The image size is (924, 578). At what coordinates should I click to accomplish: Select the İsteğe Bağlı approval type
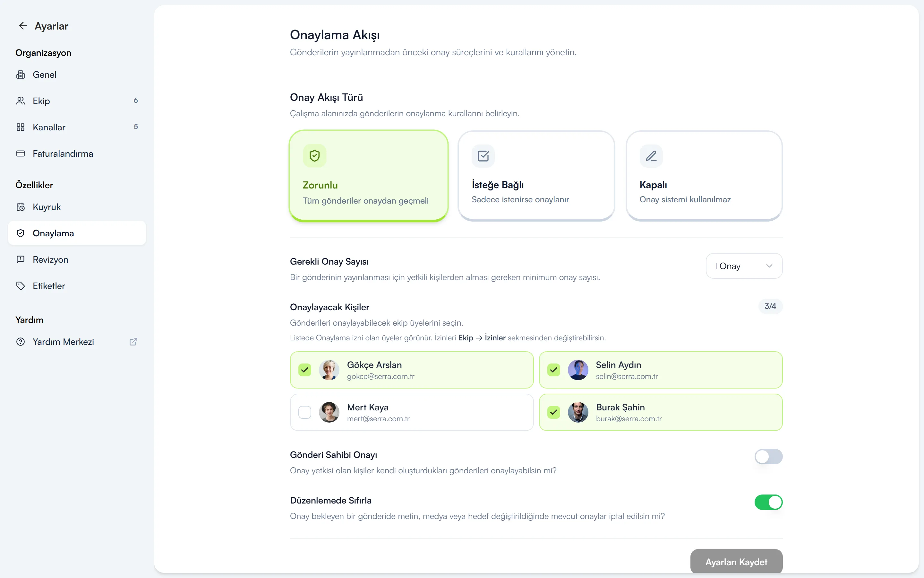pos(536,176)
